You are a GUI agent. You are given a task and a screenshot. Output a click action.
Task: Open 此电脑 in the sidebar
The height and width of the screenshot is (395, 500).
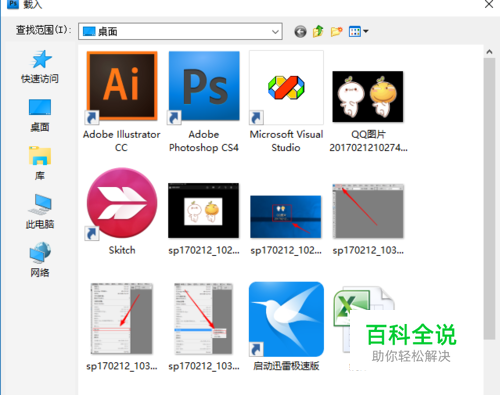coord(40,212)
